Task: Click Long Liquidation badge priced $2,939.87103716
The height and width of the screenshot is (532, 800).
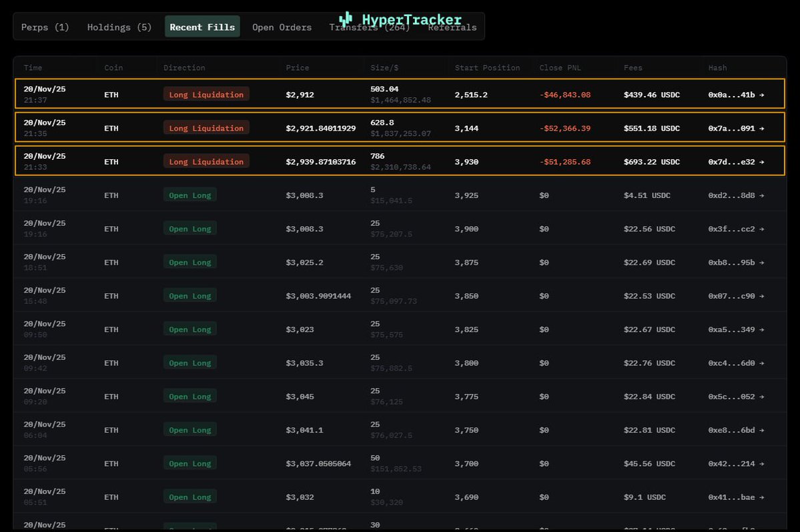Action: [x=206, y=161]
